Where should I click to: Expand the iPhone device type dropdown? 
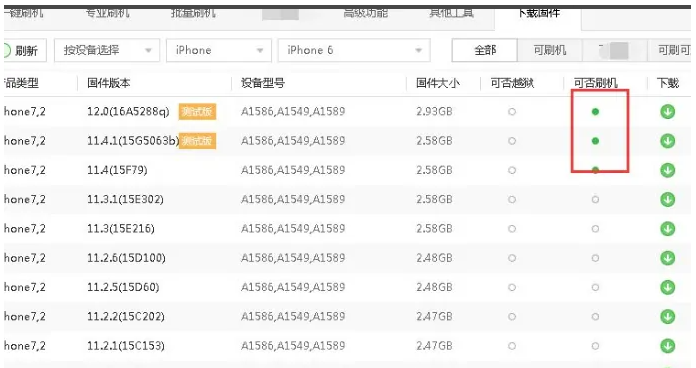(218, 50)
